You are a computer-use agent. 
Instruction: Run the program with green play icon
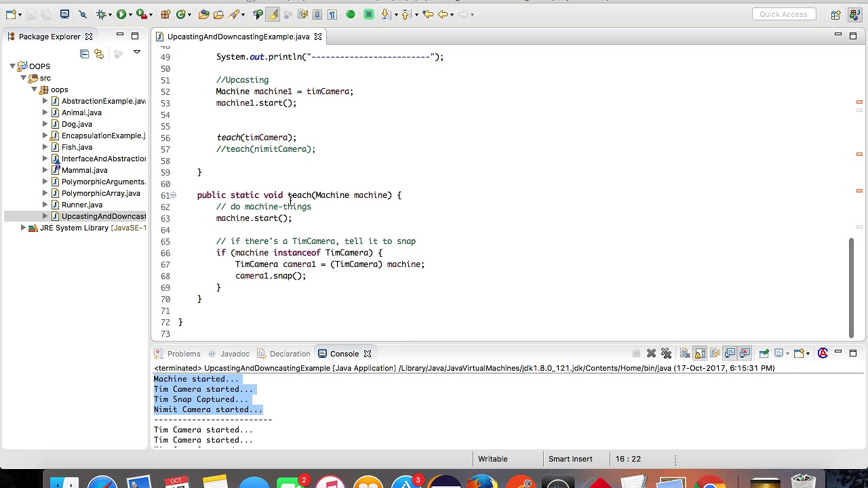(x=121, y=14)
